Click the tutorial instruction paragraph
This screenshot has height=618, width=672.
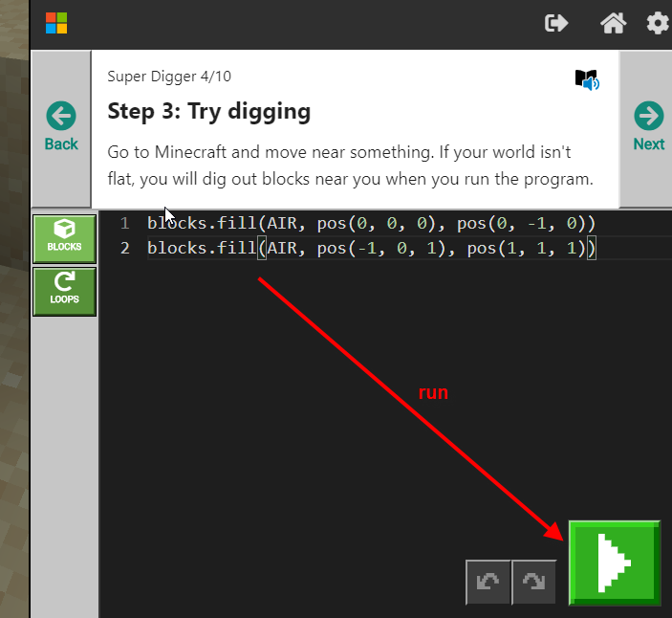pyautogui.click(x=350, y=166)
